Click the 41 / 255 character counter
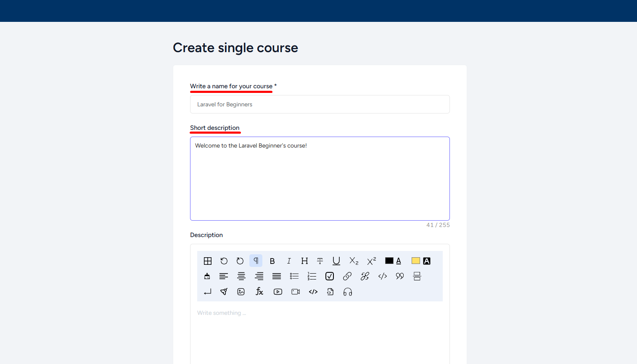Viewport: 637px width, 364px height. [438, 225]
